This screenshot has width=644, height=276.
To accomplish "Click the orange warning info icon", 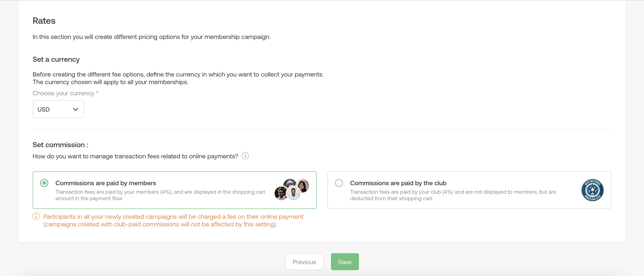I will (36, 216).
